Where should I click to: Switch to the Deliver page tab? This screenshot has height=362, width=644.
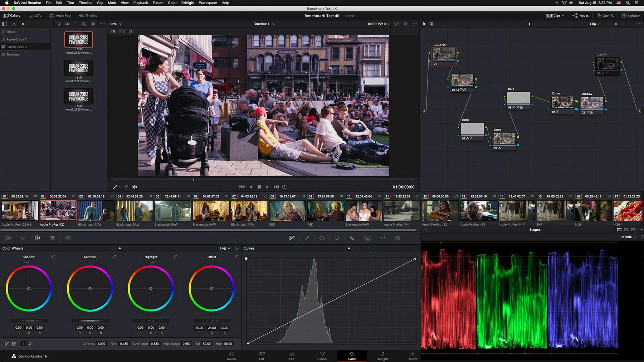tap(413, 356)
